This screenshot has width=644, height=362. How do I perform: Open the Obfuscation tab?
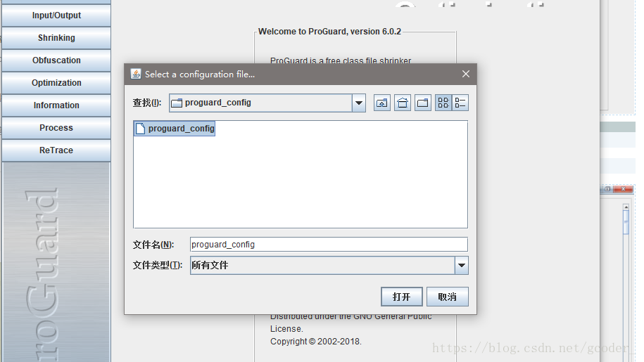[56, 60]
